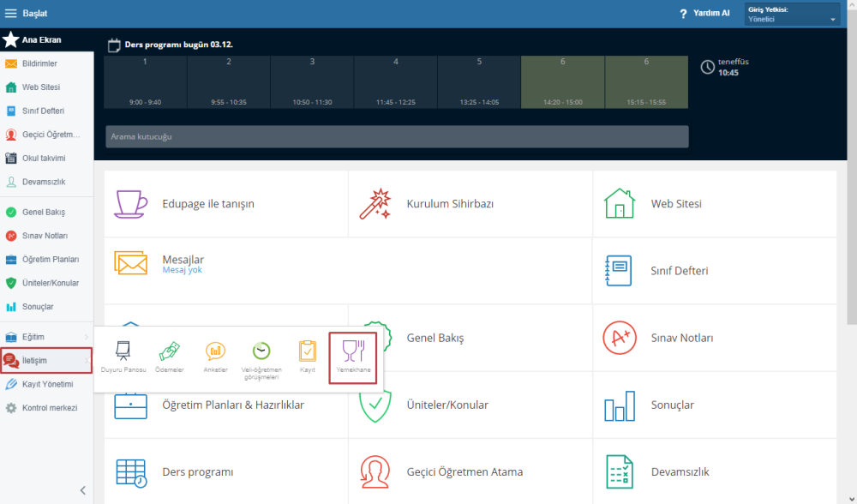The image size is (857, 504).
Task: Expand the Eğitim submenu
Action: coord(46,337)
